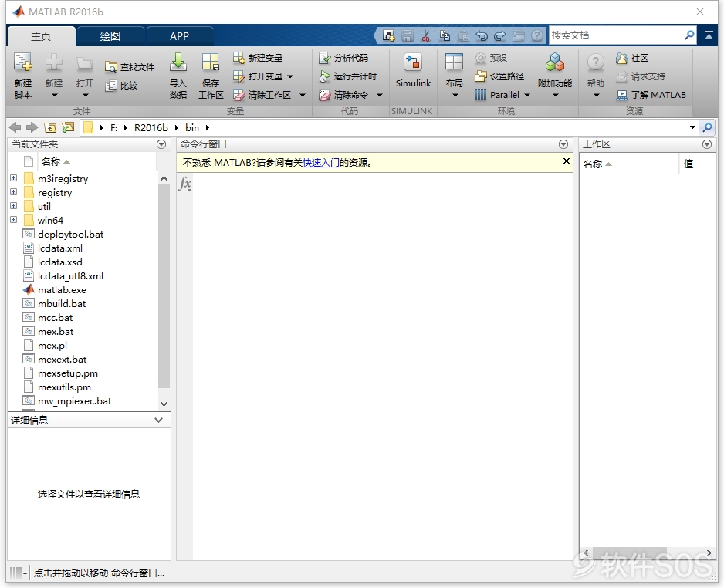Click the Help (帮助) question mark icon

[x=596, y=63]
